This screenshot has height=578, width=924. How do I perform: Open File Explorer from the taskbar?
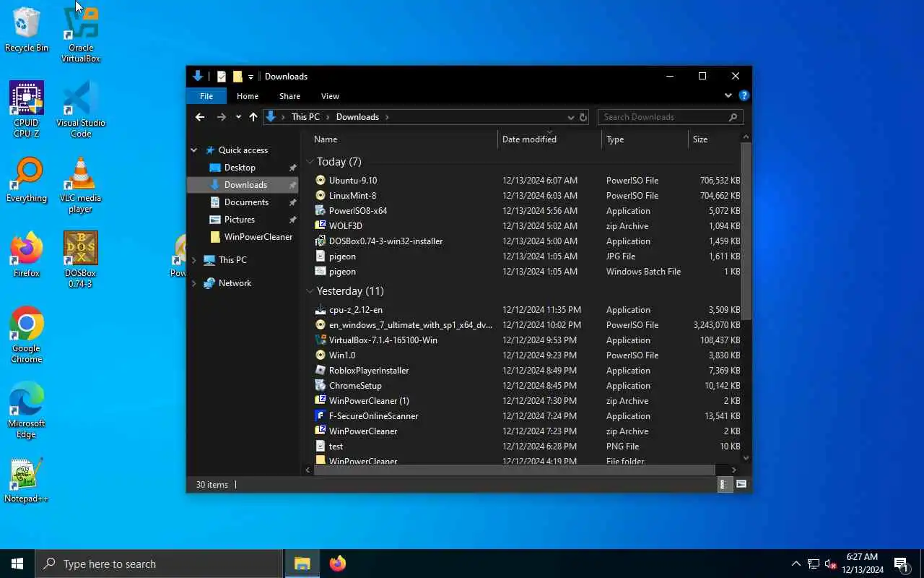point(302,564)
